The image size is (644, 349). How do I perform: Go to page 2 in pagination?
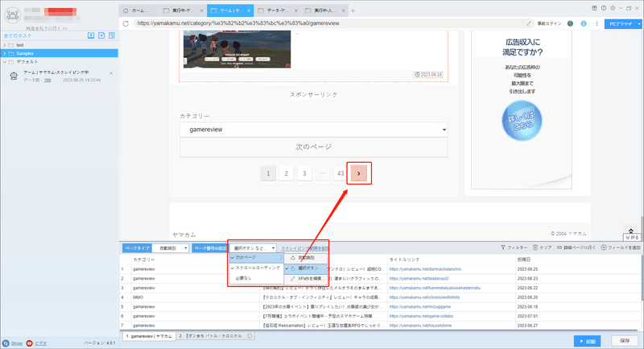point(287,173)
